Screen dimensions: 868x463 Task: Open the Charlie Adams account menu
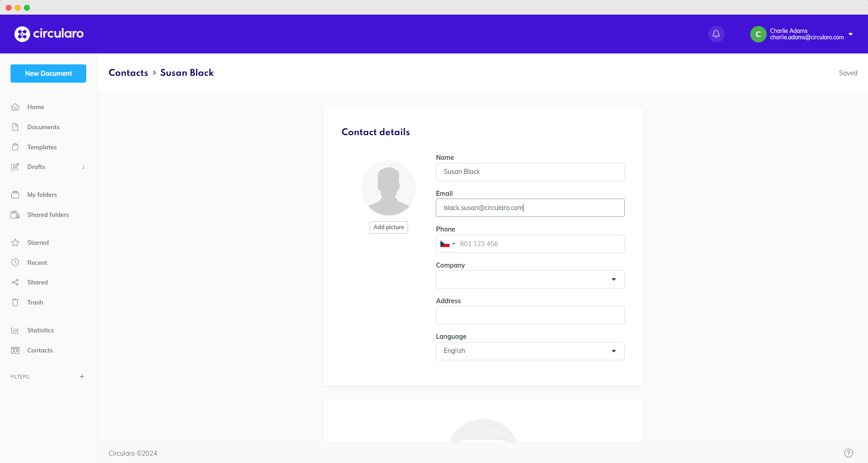pos(802,34)
